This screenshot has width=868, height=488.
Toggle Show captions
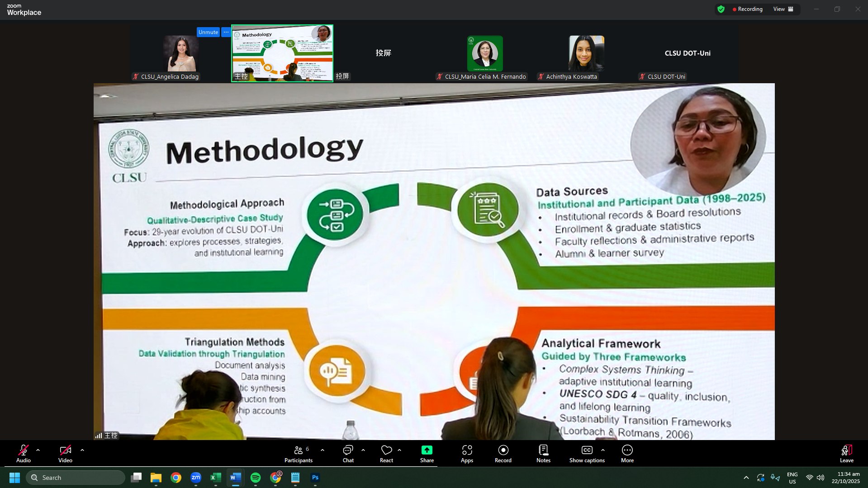tap(587, 454)
